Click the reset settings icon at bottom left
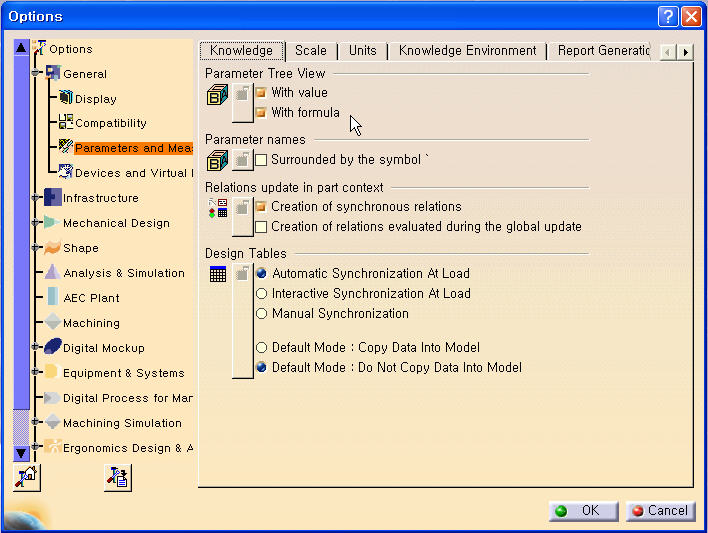Screen dimensions: 708x533 pos(27,478)
